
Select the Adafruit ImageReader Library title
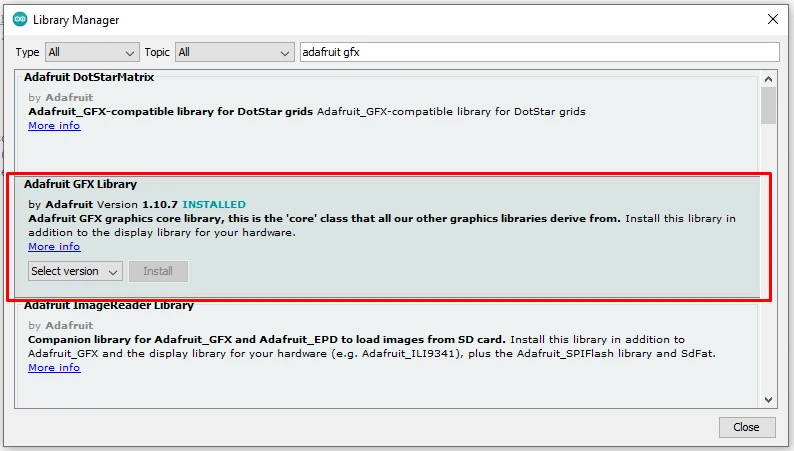(x=109, y=305)
